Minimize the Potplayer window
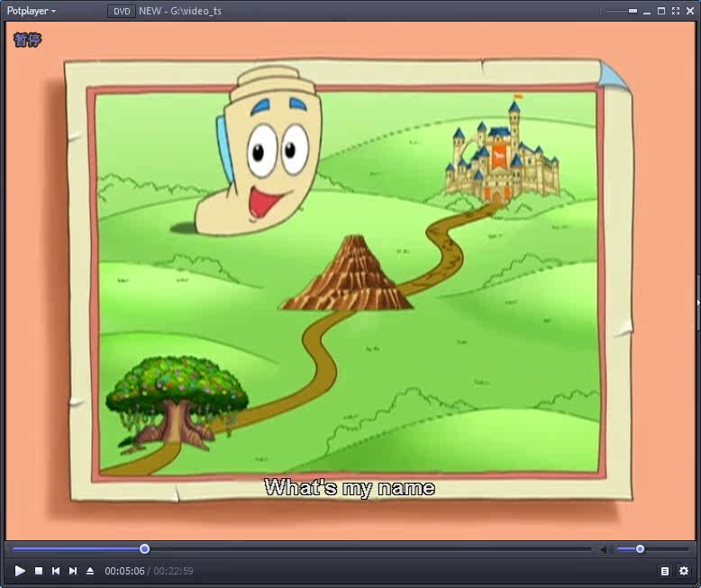 tap(647, 12)
